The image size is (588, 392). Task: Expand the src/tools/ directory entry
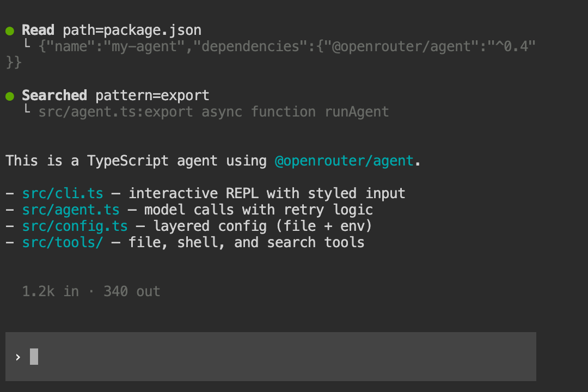pyautogui.click(x=62, y=242)
